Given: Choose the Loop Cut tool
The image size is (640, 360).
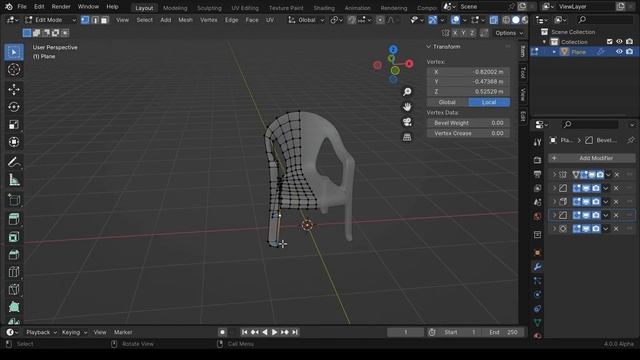Looking at the screenshot, I should coord(14,272).
